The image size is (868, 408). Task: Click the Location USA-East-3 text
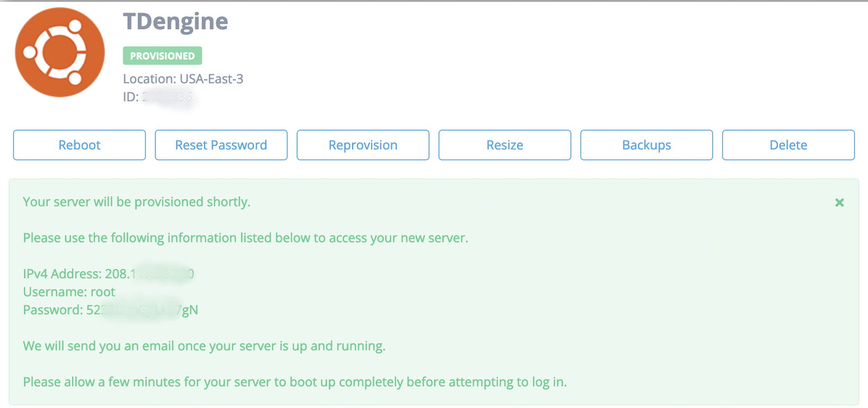click(183, 79)
